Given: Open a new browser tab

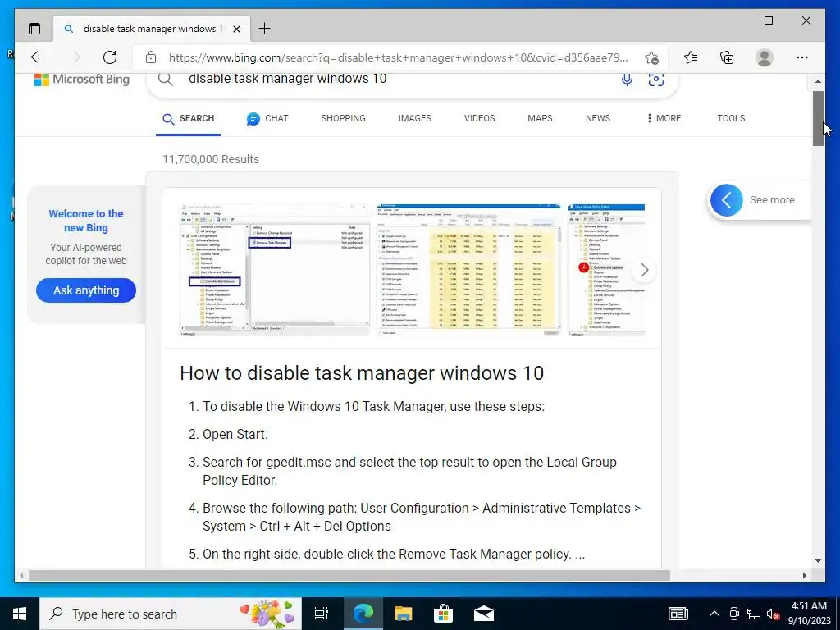Looking at the screenshot, I should pos(264,29).
